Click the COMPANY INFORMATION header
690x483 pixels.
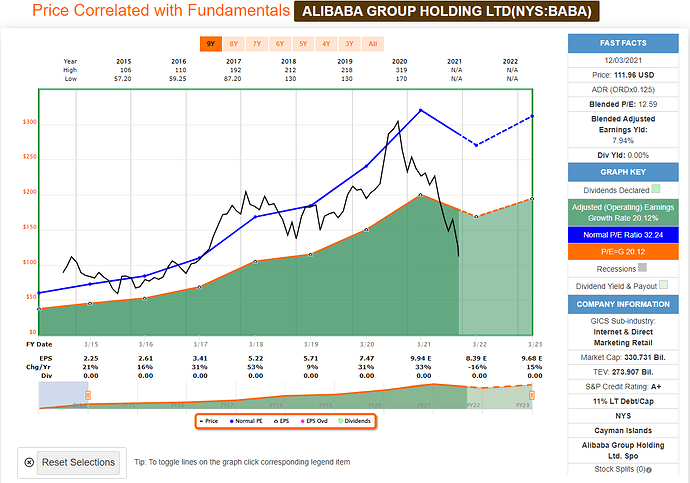[623, 304]
